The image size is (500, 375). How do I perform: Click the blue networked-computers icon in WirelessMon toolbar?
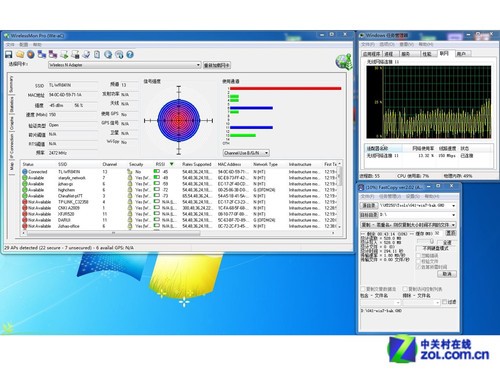(42, 54)
